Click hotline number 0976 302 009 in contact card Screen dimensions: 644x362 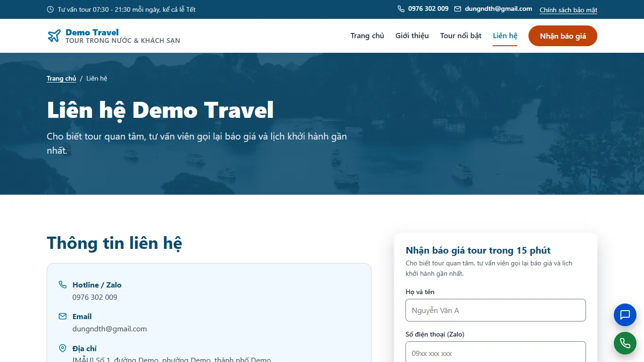(95, 297)
